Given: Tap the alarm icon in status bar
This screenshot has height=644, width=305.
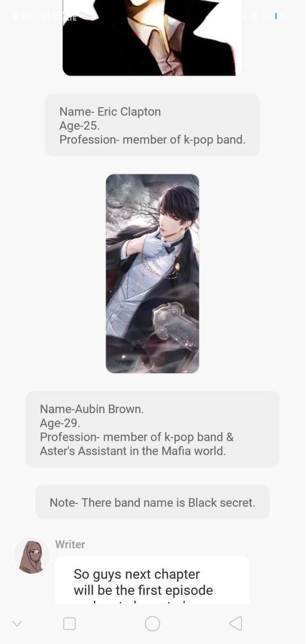Looking at the screenshot, I should pyautogui.click(x=254, y=16).
